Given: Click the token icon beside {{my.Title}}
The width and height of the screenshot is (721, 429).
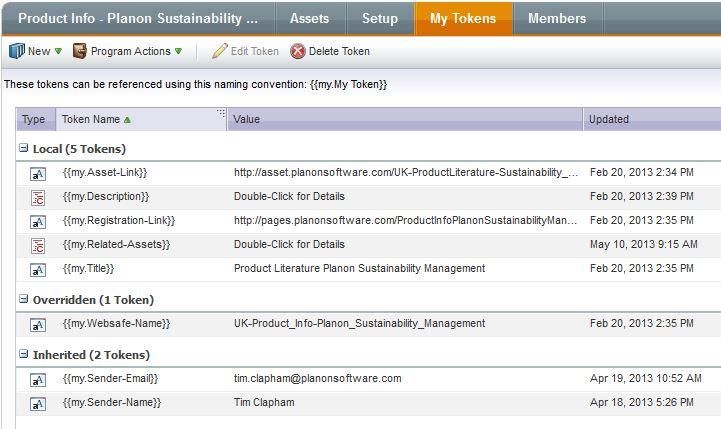Looking at the screenshot, I should (x=37, y=269).
